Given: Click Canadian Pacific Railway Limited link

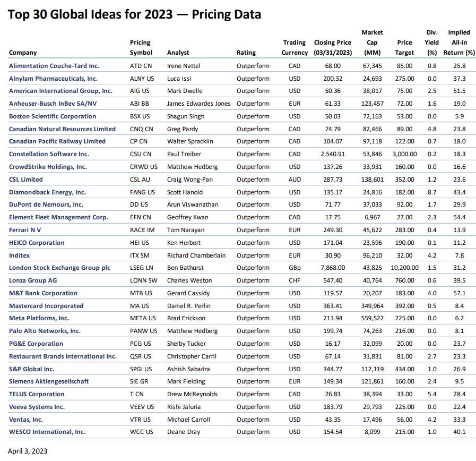Looking at the screenshot, I should (x=57, y=141).
